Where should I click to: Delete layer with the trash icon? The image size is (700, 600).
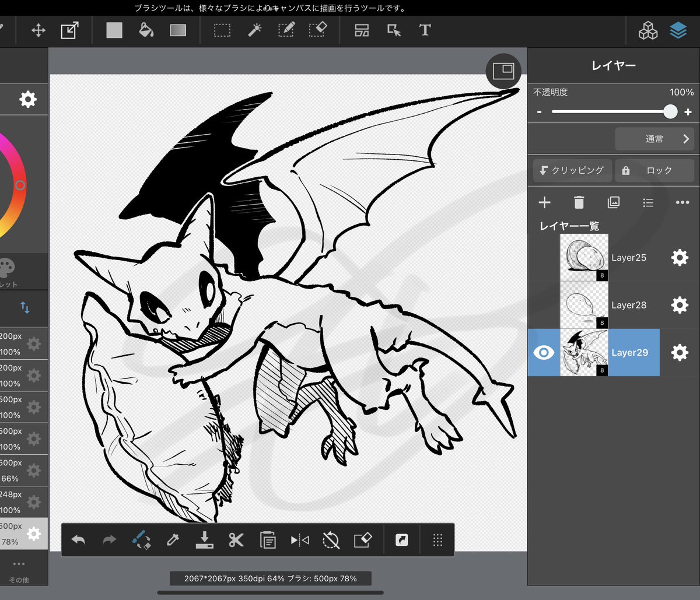point(579,202)
